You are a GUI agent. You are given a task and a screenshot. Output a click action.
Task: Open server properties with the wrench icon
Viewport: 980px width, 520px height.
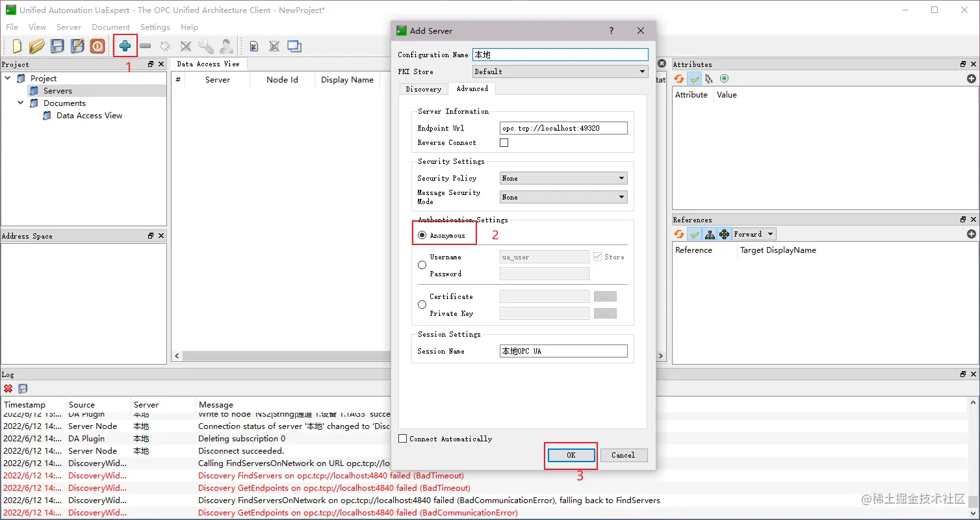pyautogui.click(x=206, y=46)
